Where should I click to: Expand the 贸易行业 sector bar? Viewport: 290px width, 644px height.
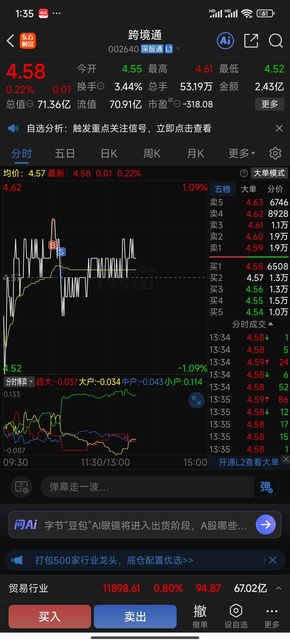pos(279,588)
